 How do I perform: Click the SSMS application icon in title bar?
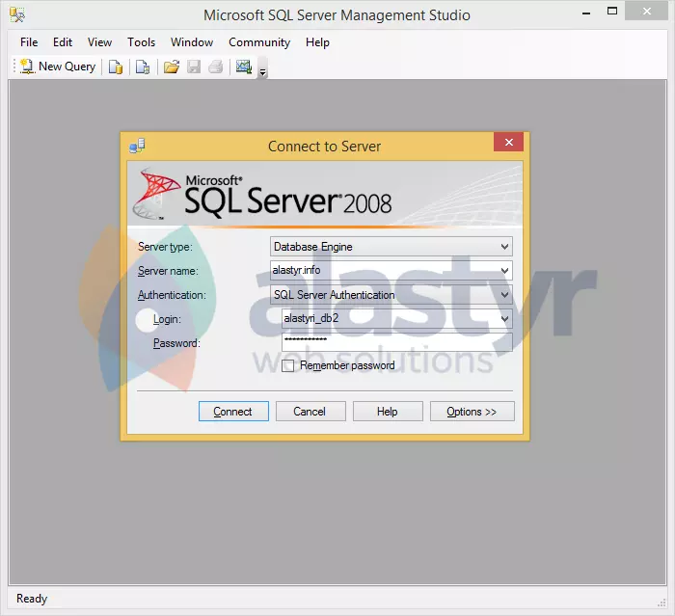(x=17, y=15)
